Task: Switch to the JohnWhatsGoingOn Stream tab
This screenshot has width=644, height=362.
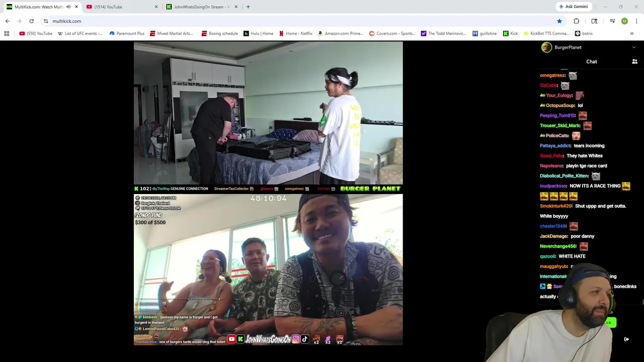Action: click(x=202, y=7)
